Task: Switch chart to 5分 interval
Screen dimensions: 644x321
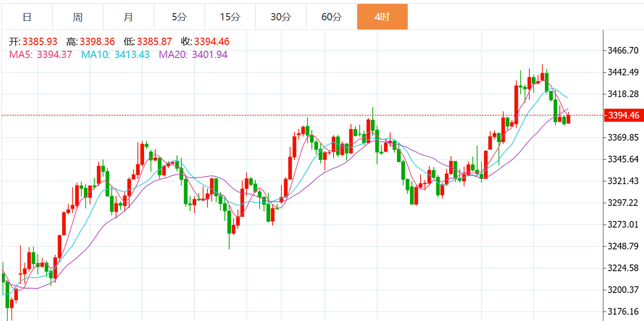Action: point(179,17)
